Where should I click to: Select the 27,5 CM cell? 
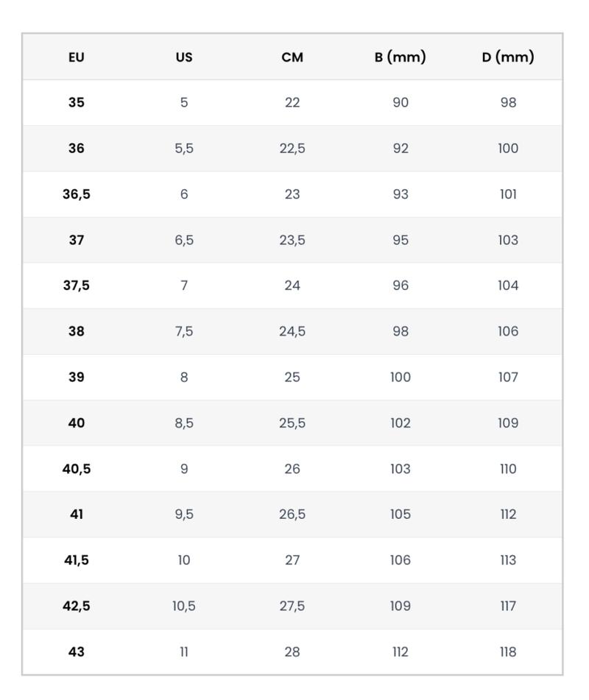click(292, 606)
